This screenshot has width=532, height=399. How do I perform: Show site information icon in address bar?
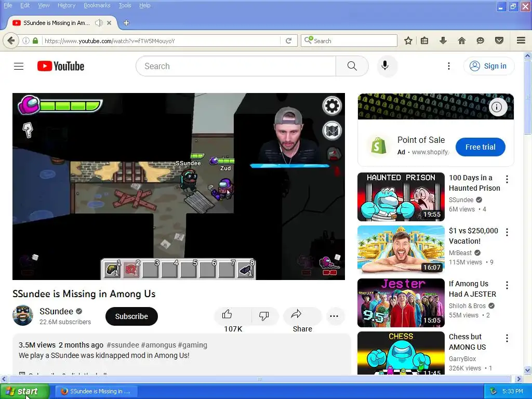tap(26, 41)
